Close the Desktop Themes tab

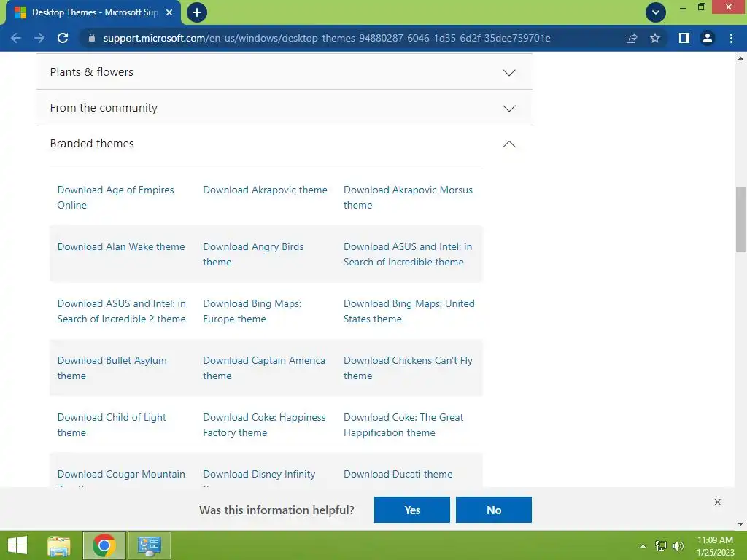tap(169, 12)
